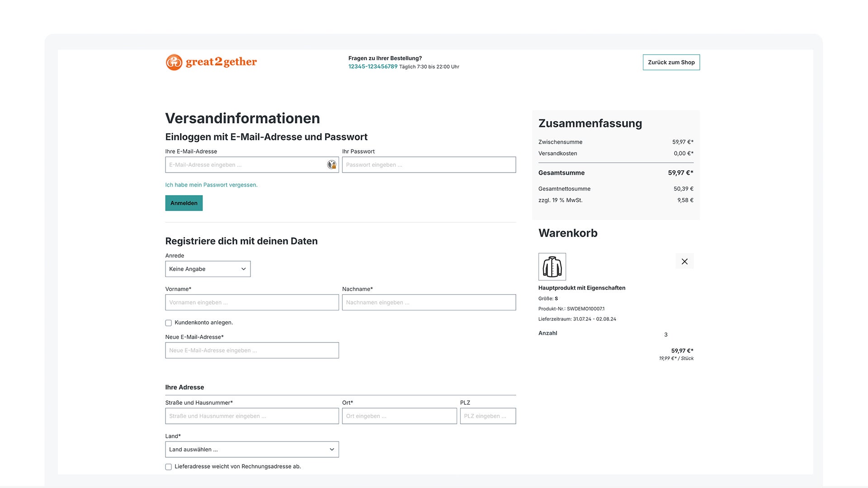Viewport: 868px width, 488px height.
Task: Tick the Kundenkonto anlegen checkbox
Action: coord(169,323)
